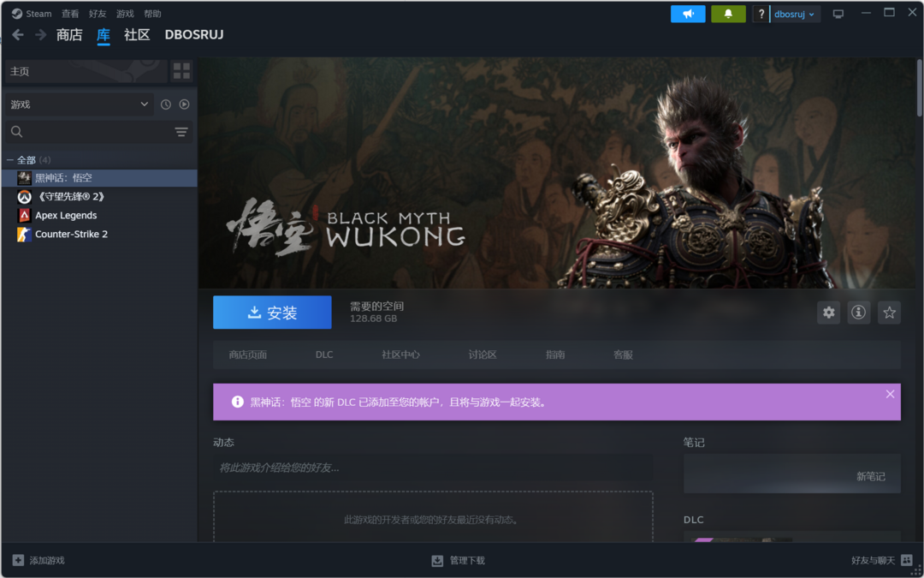Viewport: 924px width, 578px height.
Task: Select Apex Legends in the game list
Action: pyautogui.click(x=99, y=215)
